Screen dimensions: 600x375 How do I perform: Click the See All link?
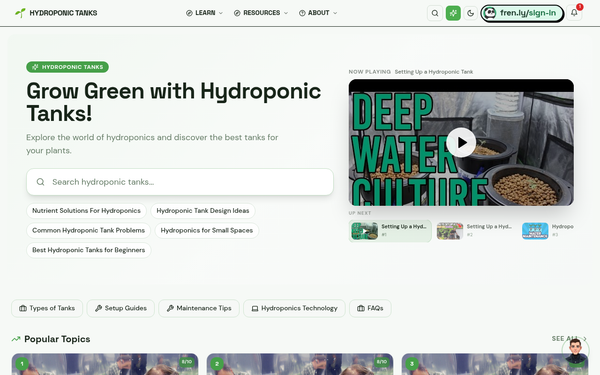click(569, 339)
